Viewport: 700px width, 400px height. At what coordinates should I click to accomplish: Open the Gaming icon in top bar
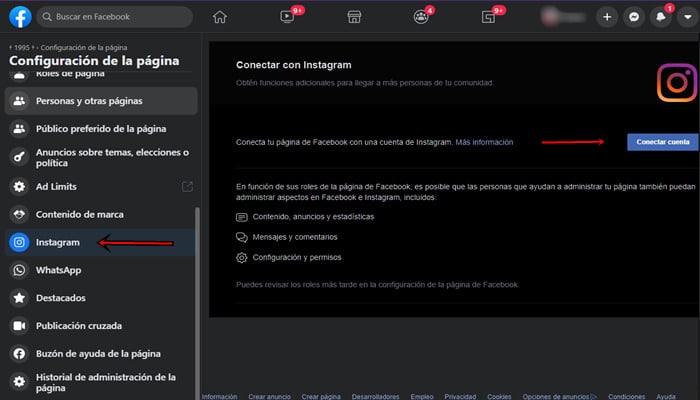(x=488, y=17)
